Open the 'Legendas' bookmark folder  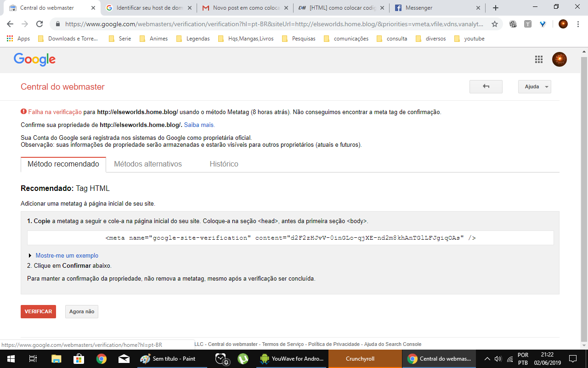pos(193,39)
